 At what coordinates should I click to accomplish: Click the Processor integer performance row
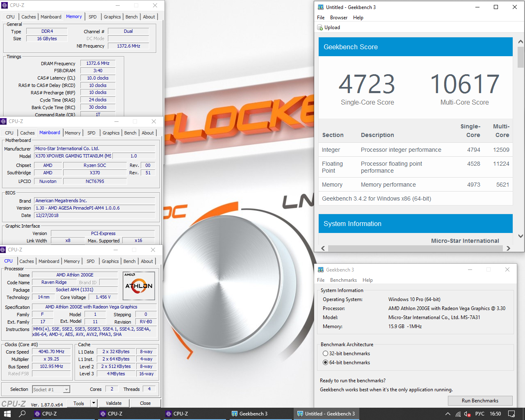point(415,150)
